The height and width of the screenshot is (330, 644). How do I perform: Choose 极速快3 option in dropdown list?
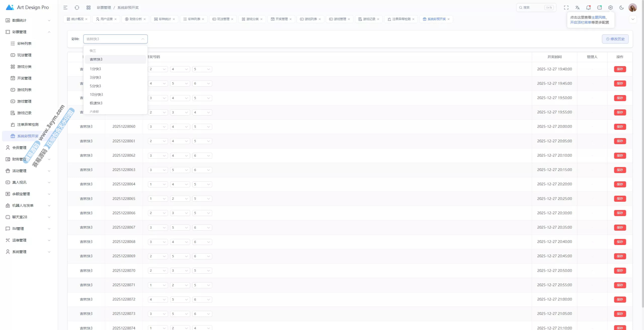(x=96, y=103)
